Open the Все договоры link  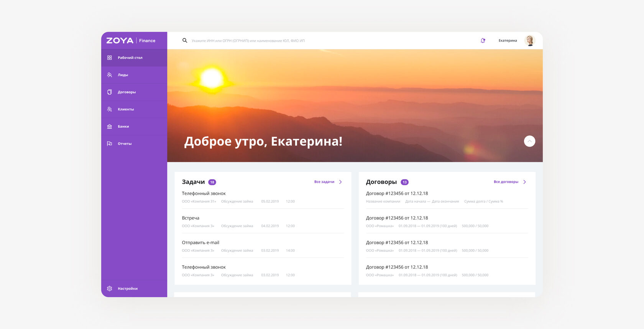click(x=506, y=182)
